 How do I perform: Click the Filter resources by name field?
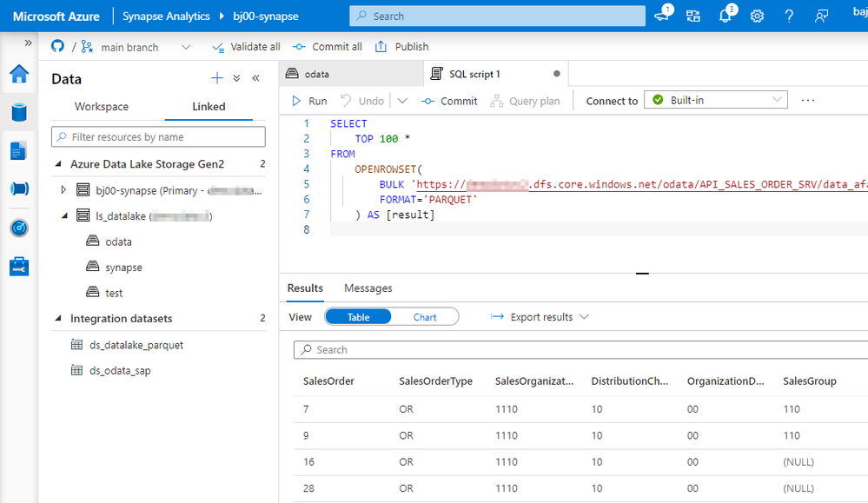(x=158, y=136)
